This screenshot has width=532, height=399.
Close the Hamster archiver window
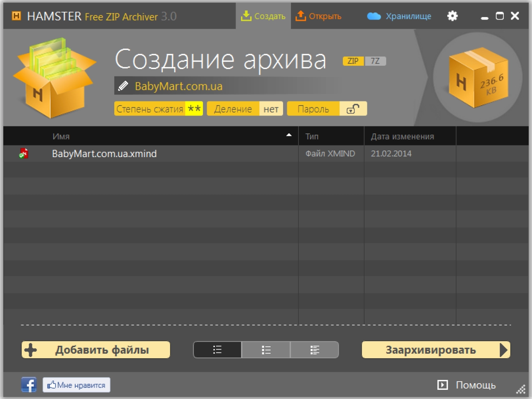(515, 16)
